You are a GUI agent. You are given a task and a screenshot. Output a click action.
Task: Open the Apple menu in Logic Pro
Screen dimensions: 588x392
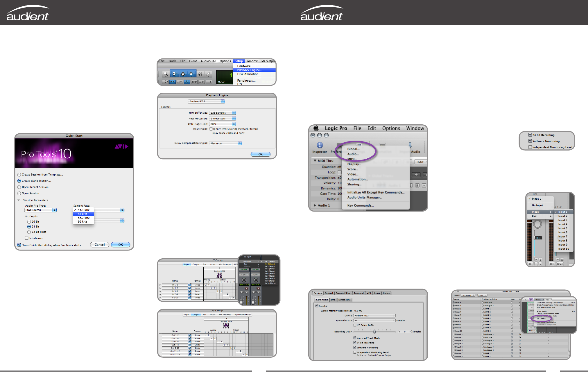(316, 128)
